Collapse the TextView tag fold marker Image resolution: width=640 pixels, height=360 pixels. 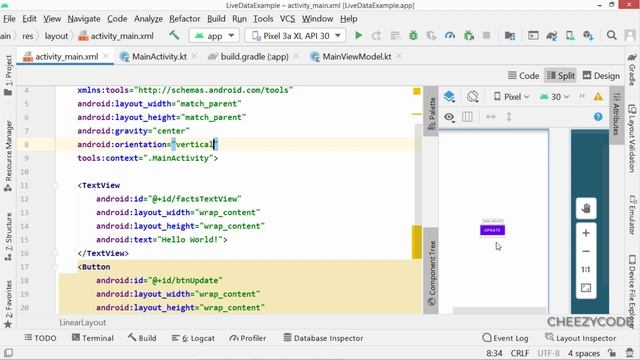coord(55,185)
